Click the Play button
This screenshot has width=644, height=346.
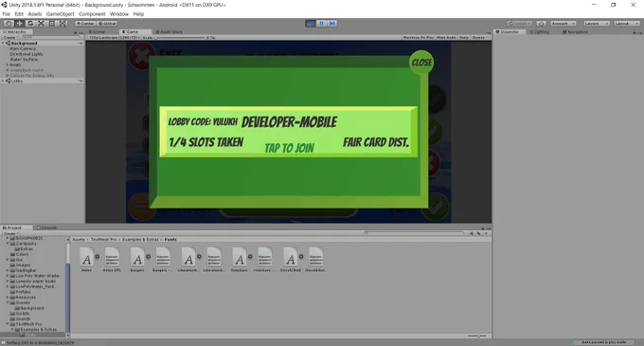tap(311, 24)
